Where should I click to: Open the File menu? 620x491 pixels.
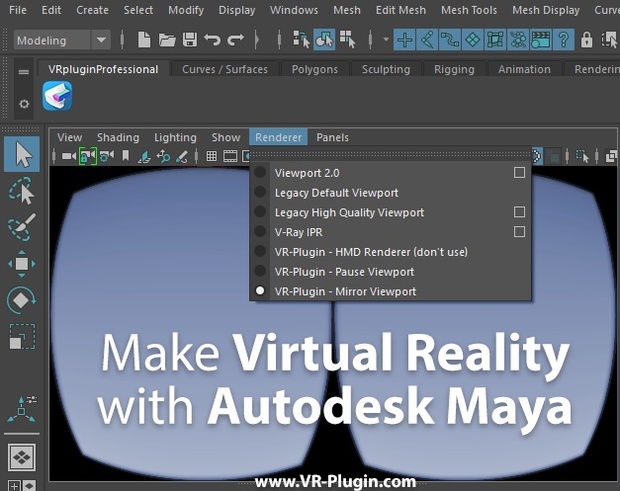click(18, 10)
